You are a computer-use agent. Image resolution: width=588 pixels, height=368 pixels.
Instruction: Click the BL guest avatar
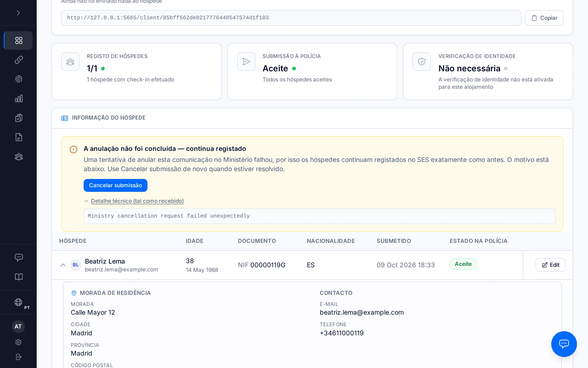(x=76, y=265)
